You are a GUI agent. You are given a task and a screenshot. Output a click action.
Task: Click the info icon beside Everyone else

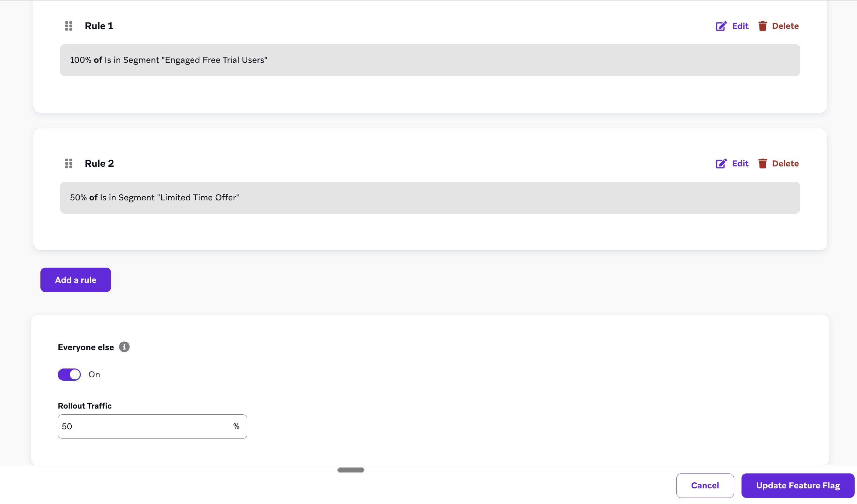coord(124,347)
